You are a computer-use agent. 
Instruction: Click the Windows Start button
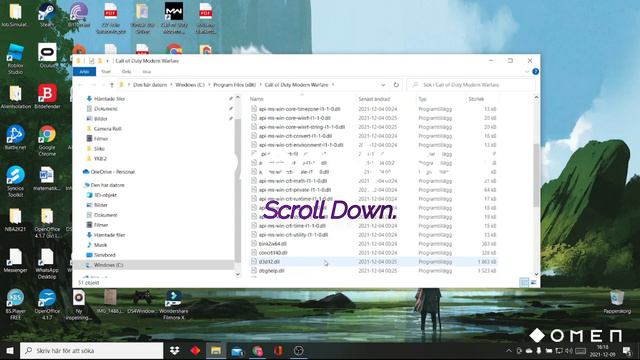point(10,350)
